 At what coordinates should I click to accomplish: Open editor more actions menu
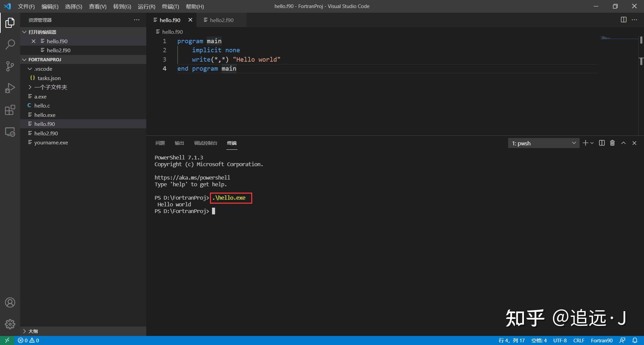634,20
